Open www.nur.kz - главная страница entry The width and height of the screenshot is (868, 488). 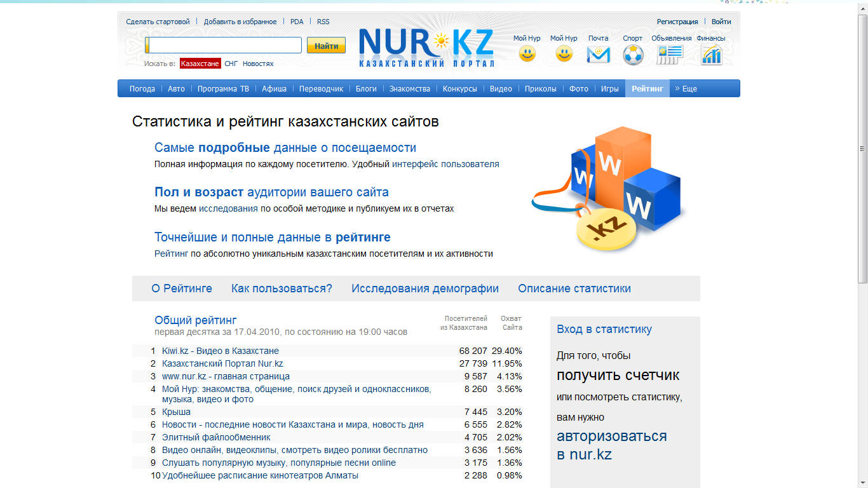(x=226, y=376)
